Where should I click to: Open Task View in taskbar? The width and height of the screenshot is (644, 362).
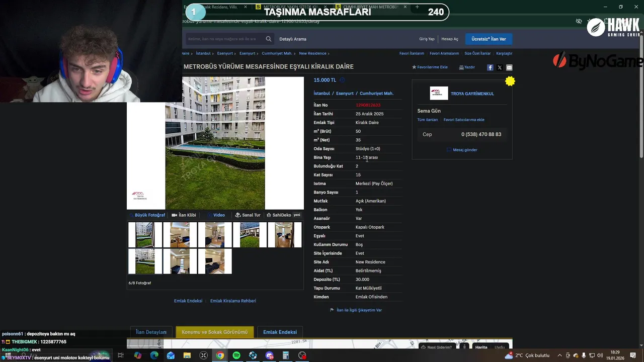point(121,355)
